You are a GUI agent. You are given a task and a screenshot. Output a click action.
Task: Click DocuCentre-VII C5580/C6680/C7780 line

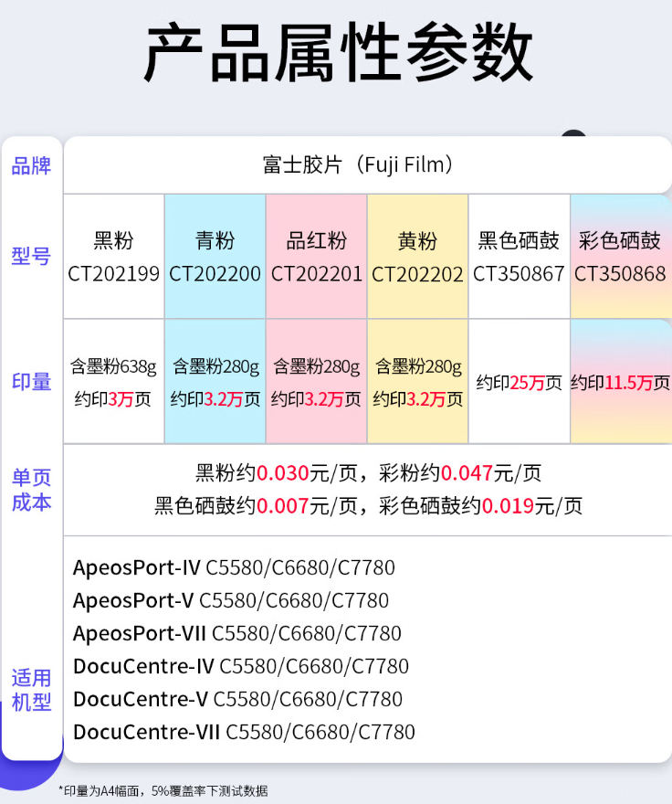point(244,732)
